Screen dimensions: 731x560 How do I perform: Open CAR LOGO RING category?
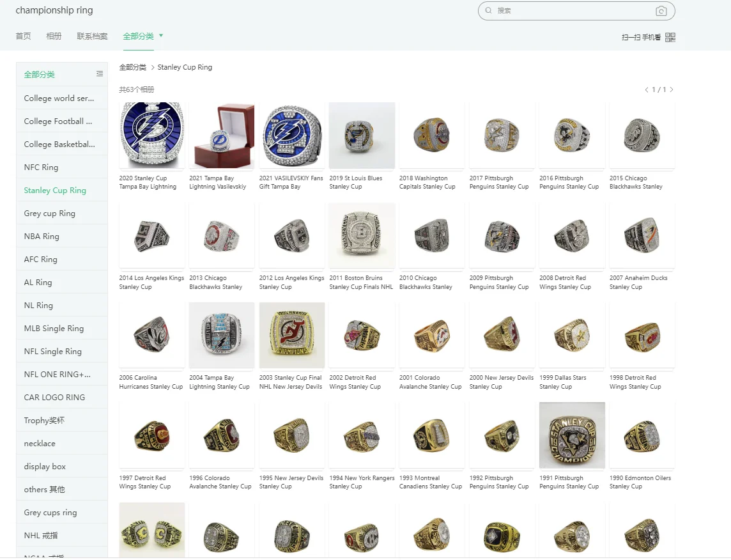[x=62, y=397]
